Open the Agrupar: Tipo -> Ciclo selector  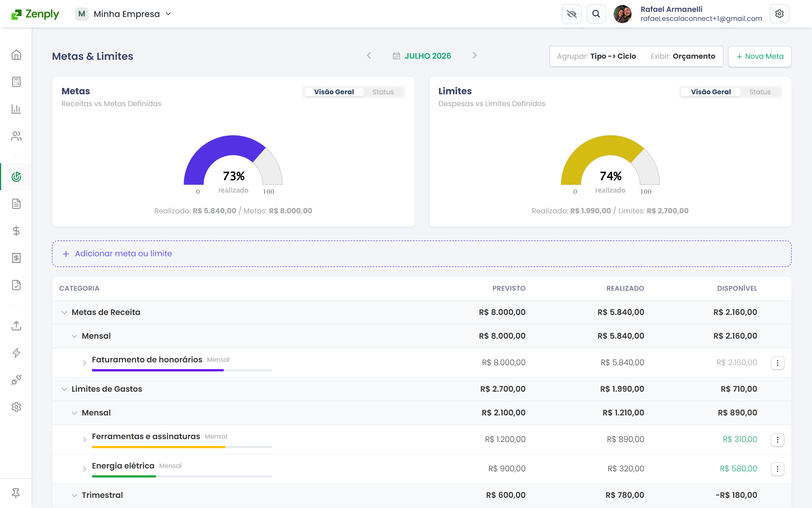(596, 56)
